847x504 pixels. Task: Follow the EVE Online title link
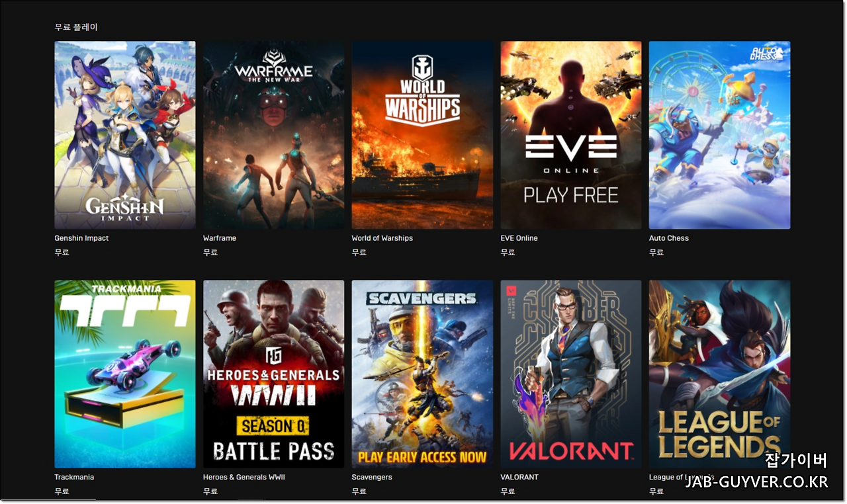click(x=519, y=238)
